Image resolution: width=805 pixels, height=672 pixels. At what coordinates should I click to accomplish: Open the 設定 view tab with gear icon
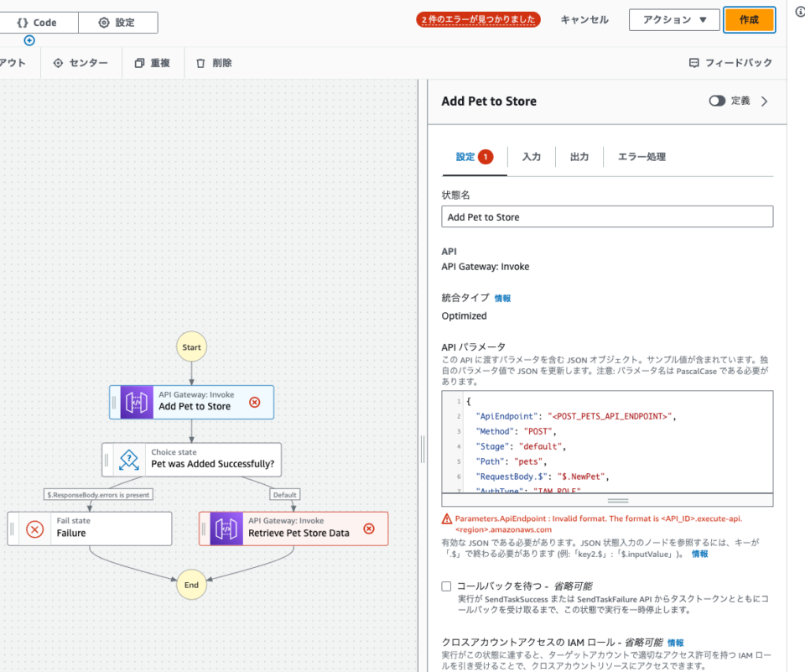click(x=117, y=23)
